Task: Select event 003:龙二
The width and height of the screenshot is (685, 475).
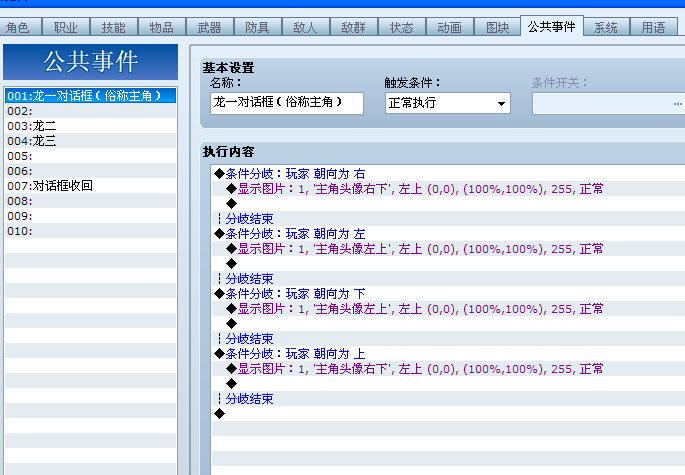Action: click(90, 126)
